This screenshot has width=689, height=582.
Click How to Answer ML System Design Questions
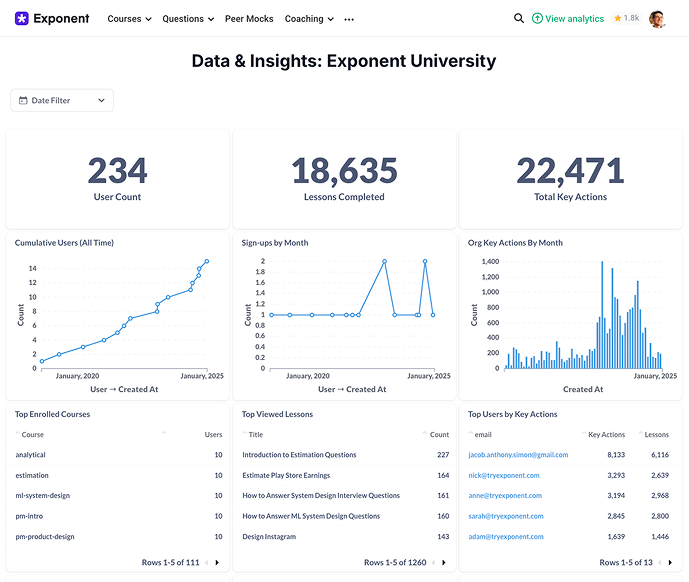click(x=311, y=517)
